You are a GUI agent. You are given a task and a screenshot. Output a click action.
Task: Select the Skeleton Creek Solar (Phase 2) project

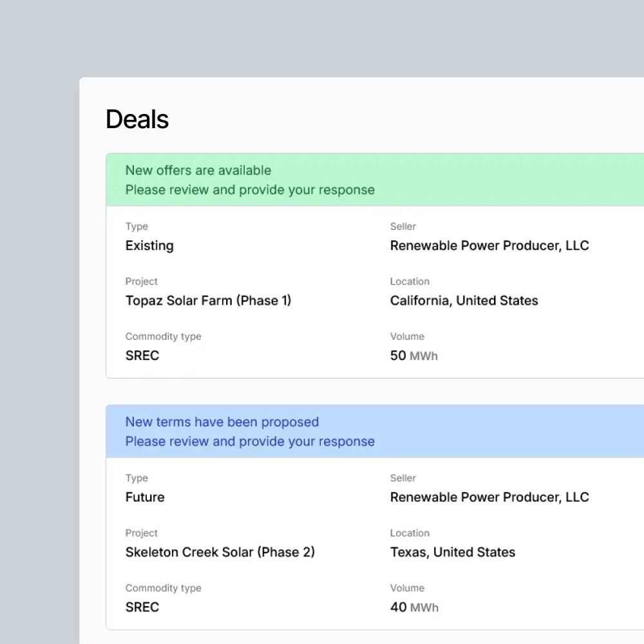(220, 553)
